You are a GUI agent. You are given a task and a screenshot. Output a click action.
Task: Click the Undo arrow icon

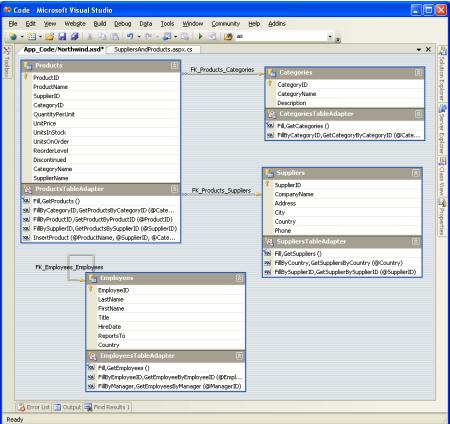130,36
